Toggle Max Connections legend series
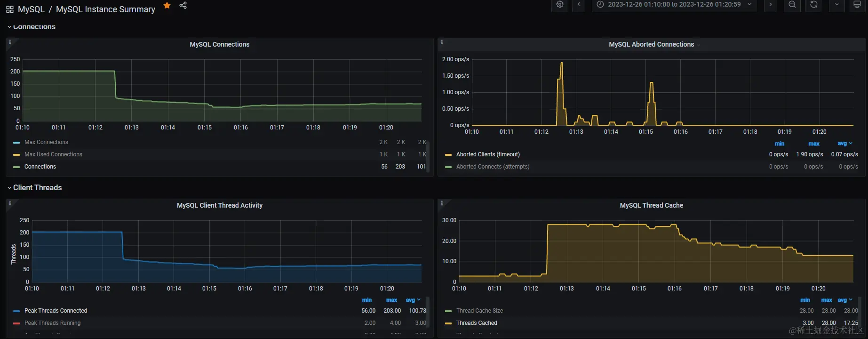868x339 pixels. tap(46, 142)
